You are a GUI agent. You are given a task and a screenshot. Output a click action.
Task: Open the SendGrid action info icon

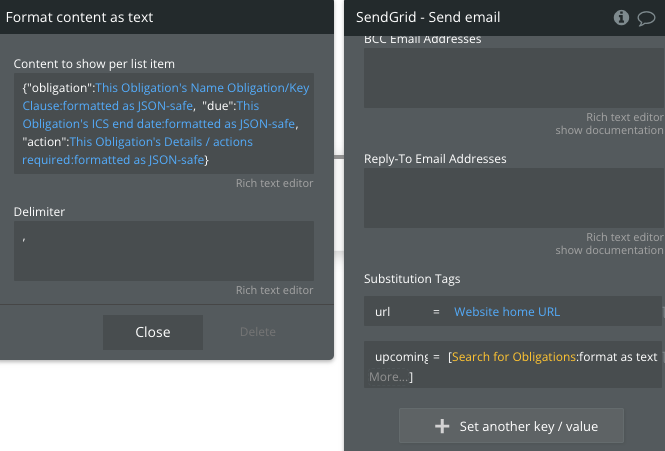tap(621, 17)
